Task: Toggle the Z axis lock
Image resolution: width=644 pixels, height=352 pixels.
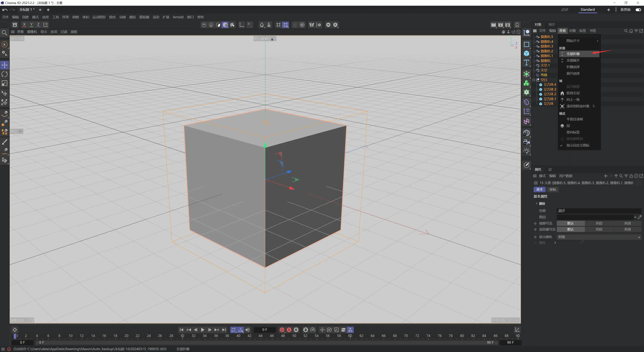Action: click(38, 25)
